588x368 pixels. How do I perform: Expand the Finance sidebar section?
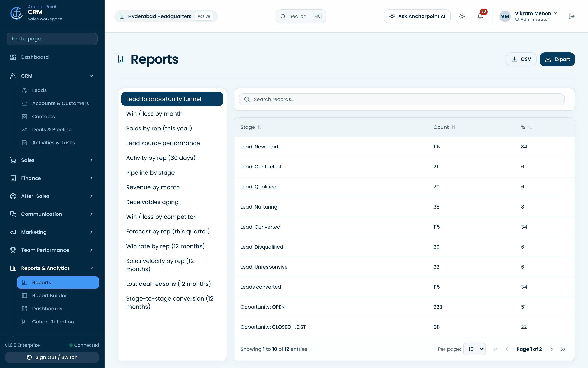coord(92,178)
